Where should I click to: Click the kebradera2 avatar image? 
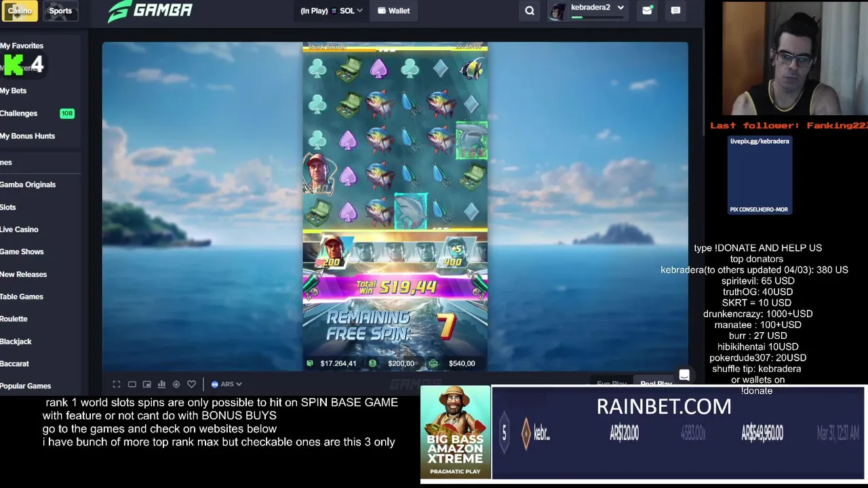pyautogui.click(x=557, y=11)
